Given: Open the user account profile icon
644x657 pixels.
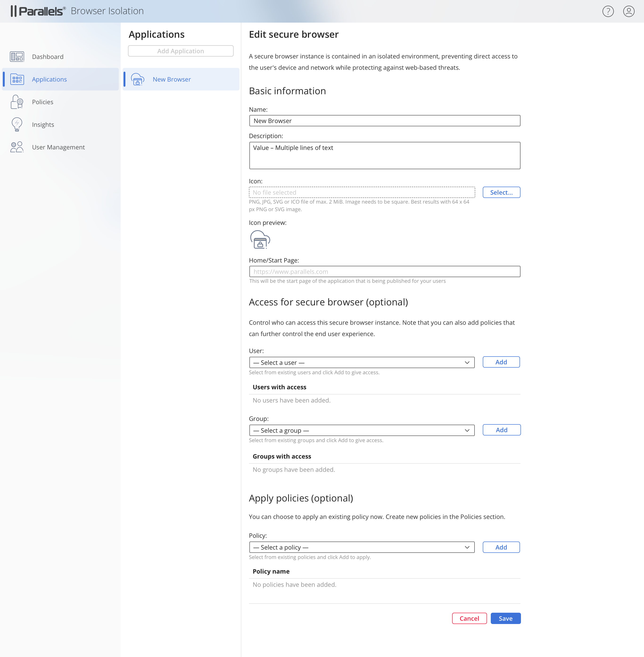Looking at the screenshot, I should (x=628, y=11).
